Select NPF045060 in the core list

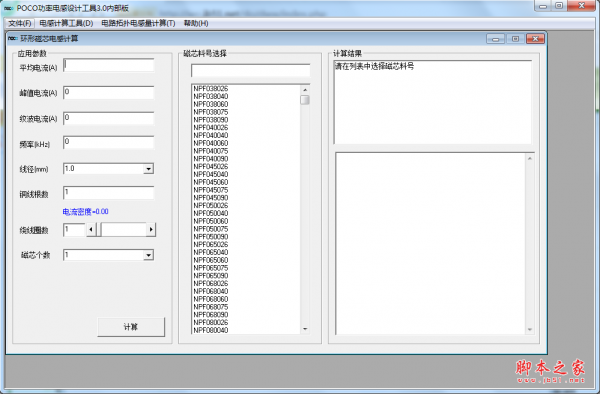coord(211,182)
